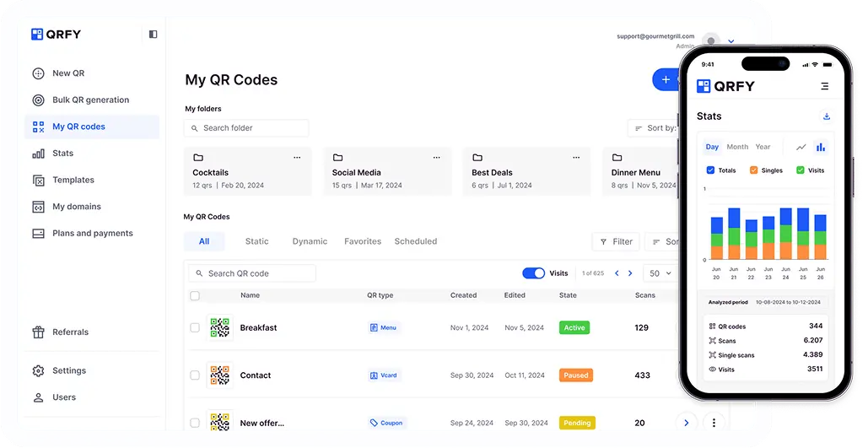The height and width of the screenshot is (448, 868).
Task: Switch to bar chart view icon
Action: click(x=821, y=147)
